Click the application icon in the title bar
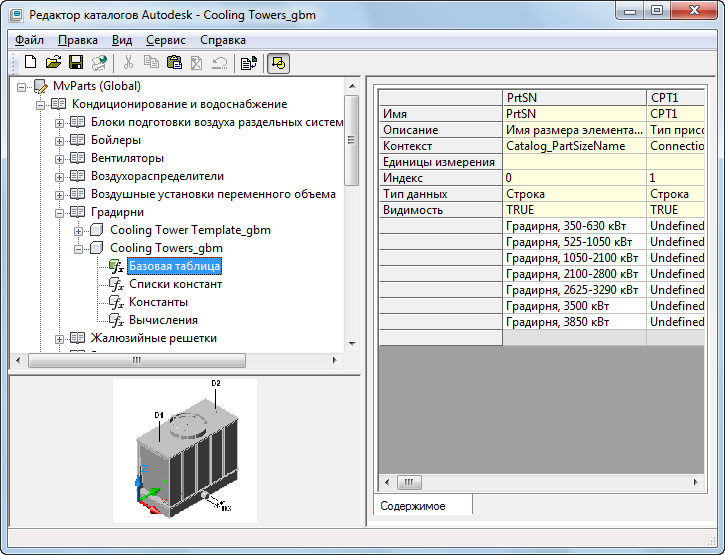 [x=17, y=15]
